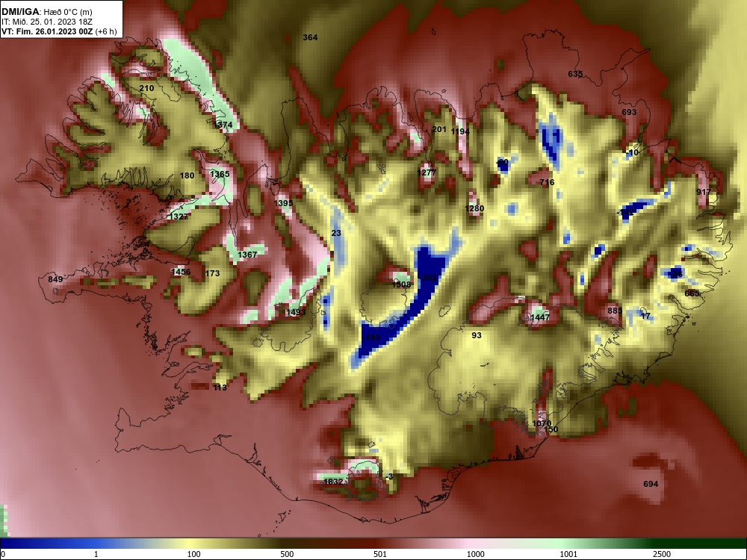
Task: Click the legend scale label 501
Action: coord(380,555)
